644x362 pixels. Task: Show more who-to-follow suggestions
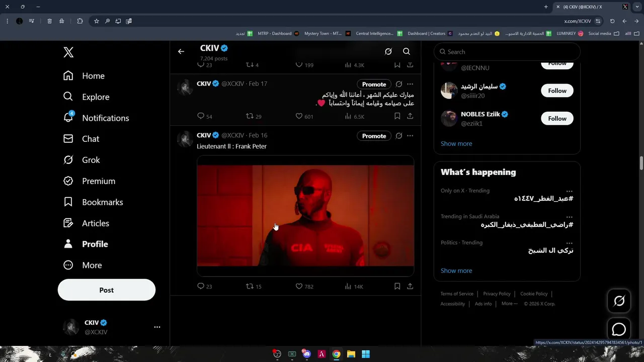(456, 144)
